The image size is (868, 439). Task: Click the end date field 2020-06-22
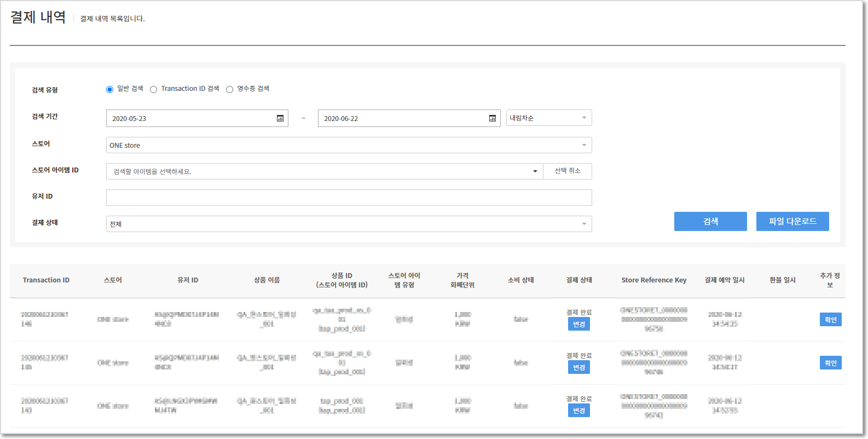point(409,118)
